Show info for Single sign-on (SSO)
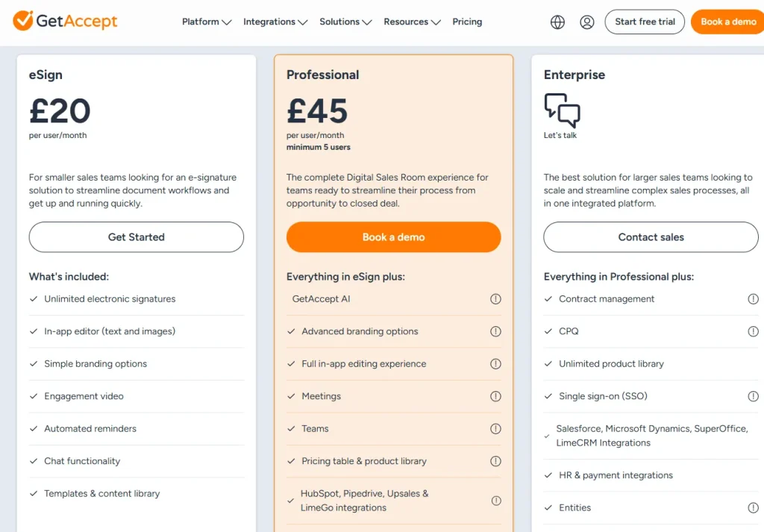 (753, 396)
